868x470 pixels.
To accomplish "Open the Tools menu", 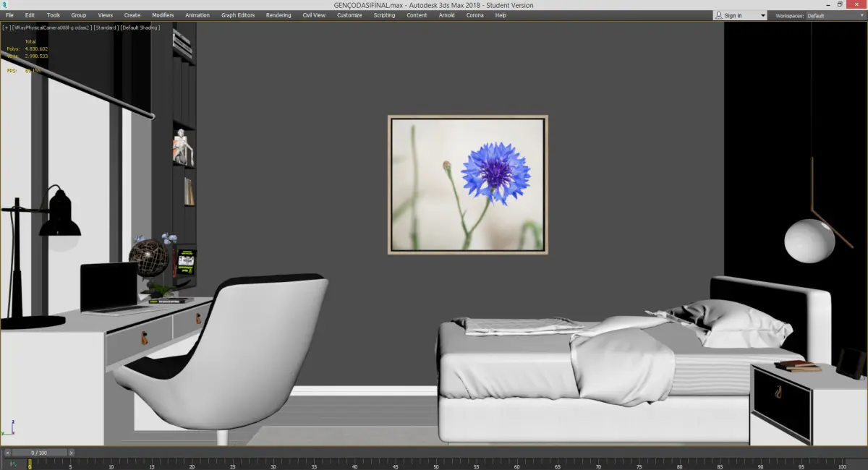I will pyautogui.click(x=54, y=15).
